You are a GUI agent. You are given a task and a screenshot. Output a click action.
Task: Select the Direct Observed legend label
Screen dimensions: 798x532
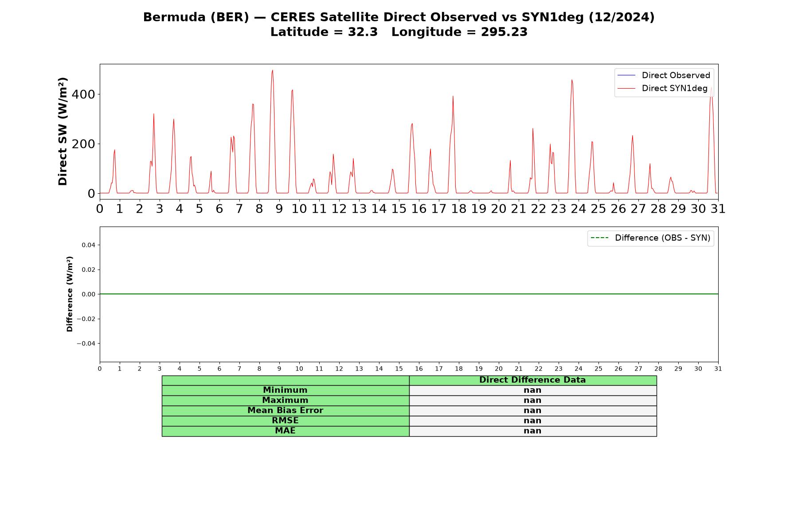[676, 75]
